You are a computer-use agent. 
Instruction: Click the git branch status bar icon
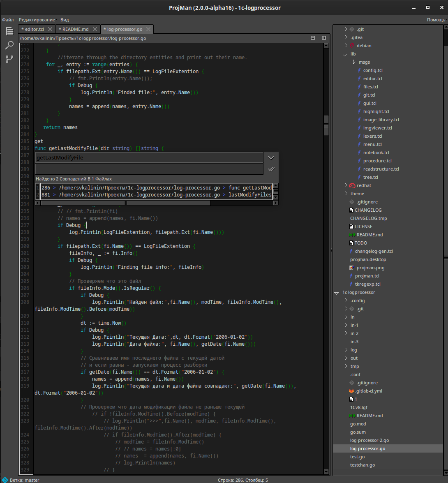point(5,480)
